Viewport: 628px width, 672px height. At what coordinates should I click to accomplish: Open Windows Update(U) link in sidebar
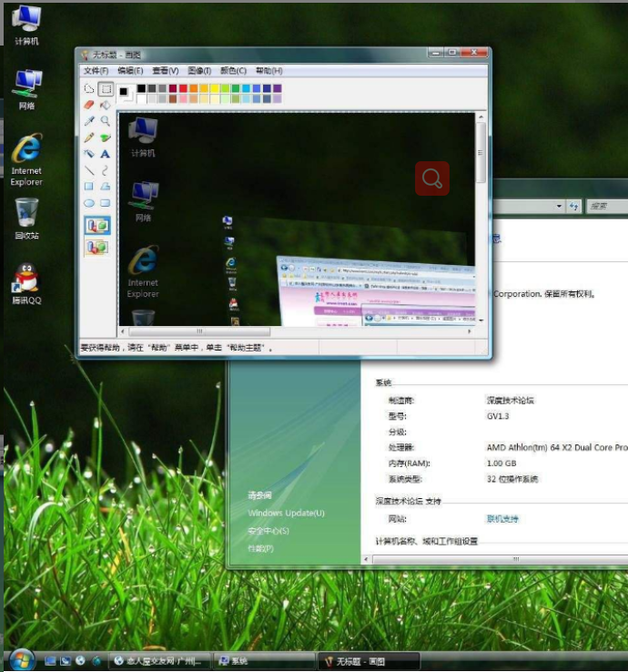(x=286, y=514)
